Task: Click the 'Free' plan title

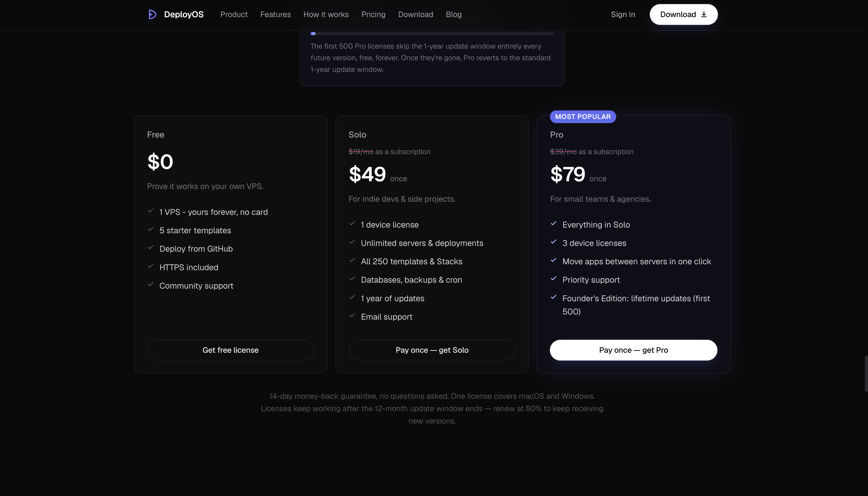Action: [156, 134]
